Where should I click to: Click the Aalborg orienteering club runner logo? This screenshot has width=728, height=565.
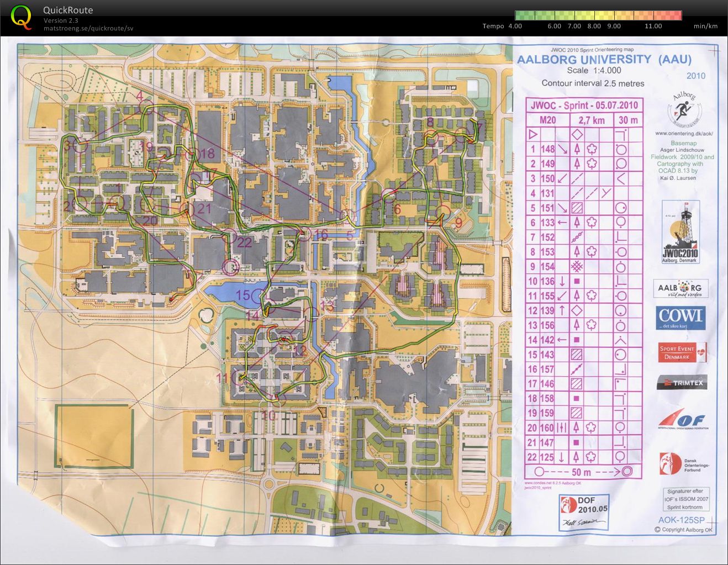pyautogui.click(x=685, y=108)
